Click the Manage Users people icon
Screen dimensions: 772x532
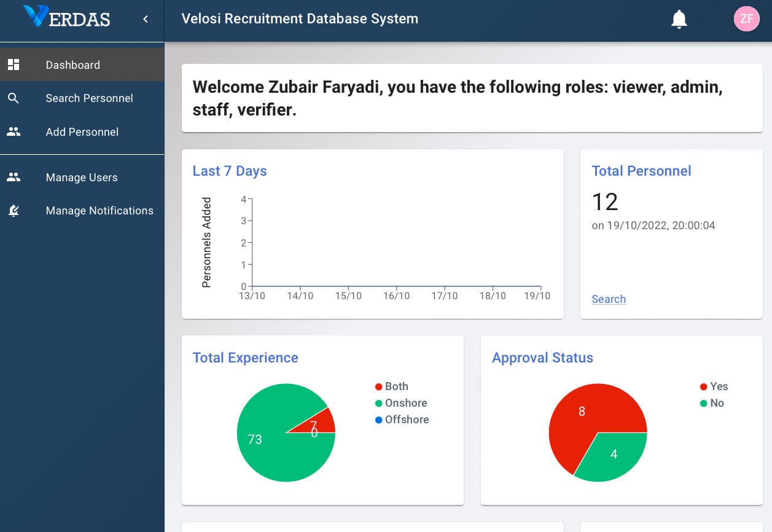14,177
